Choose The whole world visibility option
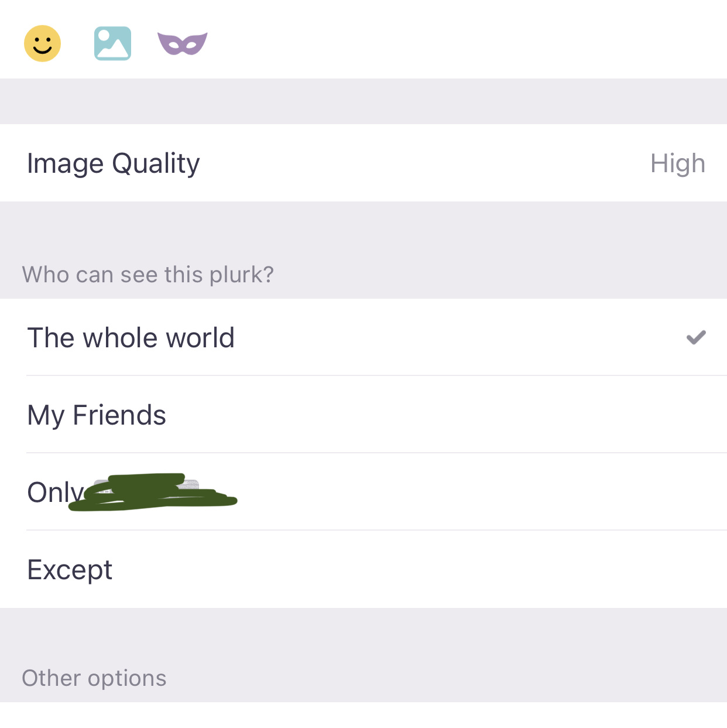 364,337
